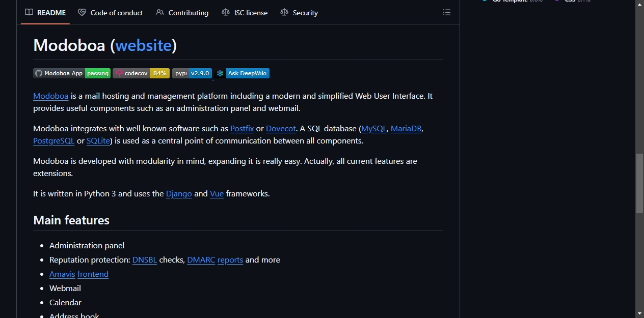The height and width of the screenshot is (318, 644).
Task: Open the Amavis link
Action: tap(62, 274)
